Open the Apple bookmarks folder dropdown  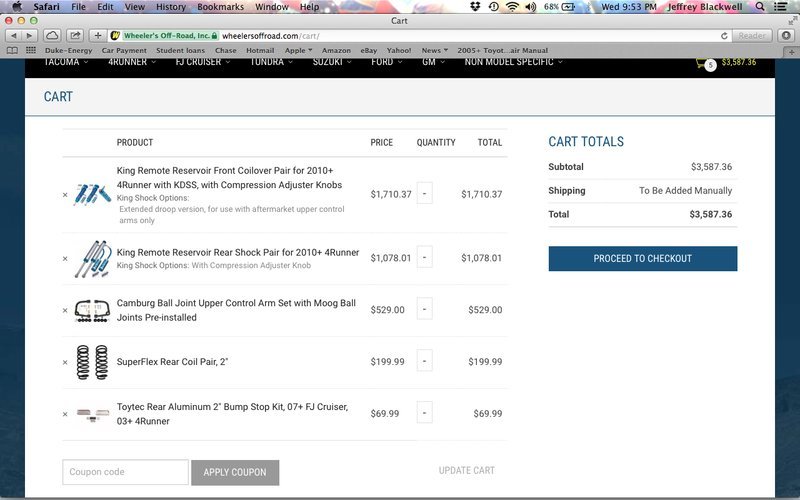(298, 51)
